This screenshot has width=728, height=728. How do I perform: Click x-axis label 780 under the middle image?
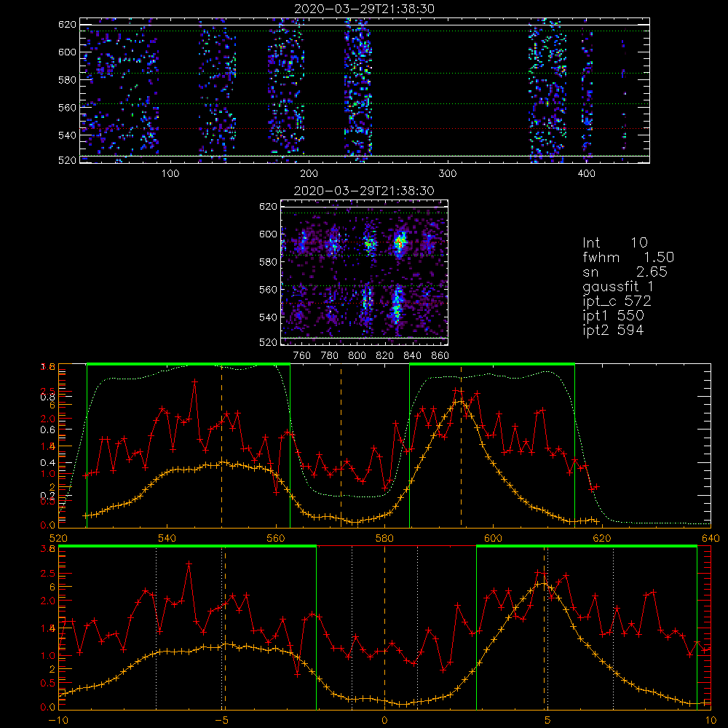(330, 356)
